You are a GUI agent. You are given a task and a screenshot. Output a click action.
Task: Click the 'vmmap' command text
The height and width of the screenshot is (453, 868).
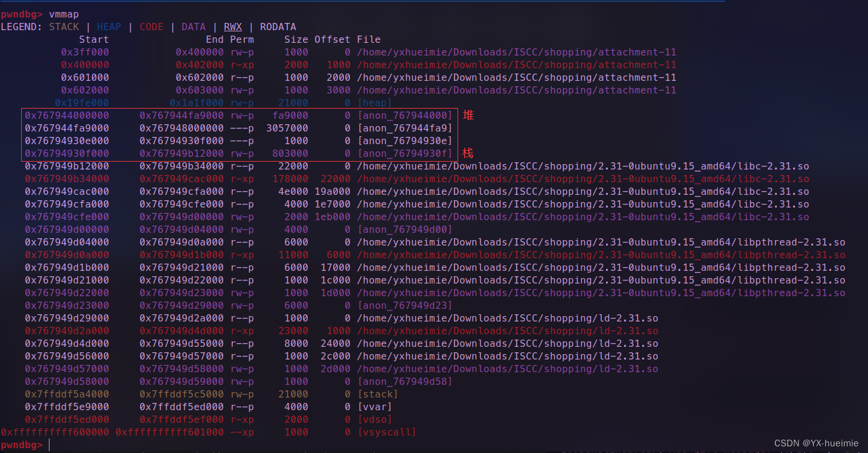(64, 14)
